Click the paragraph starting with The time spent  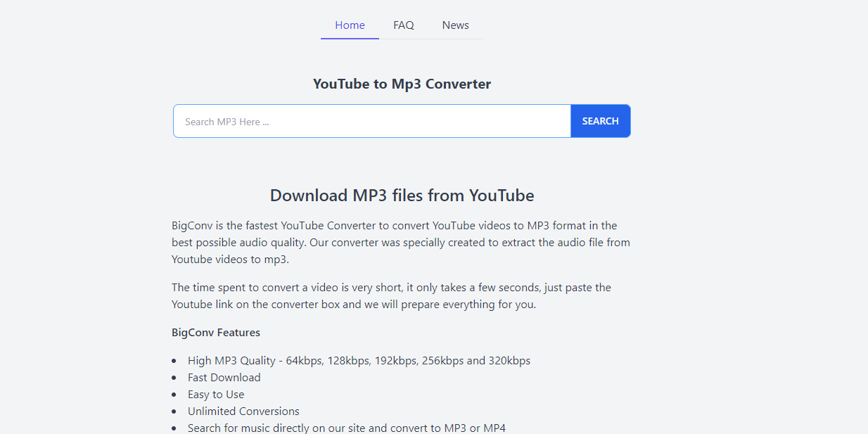tap(391, 296)
